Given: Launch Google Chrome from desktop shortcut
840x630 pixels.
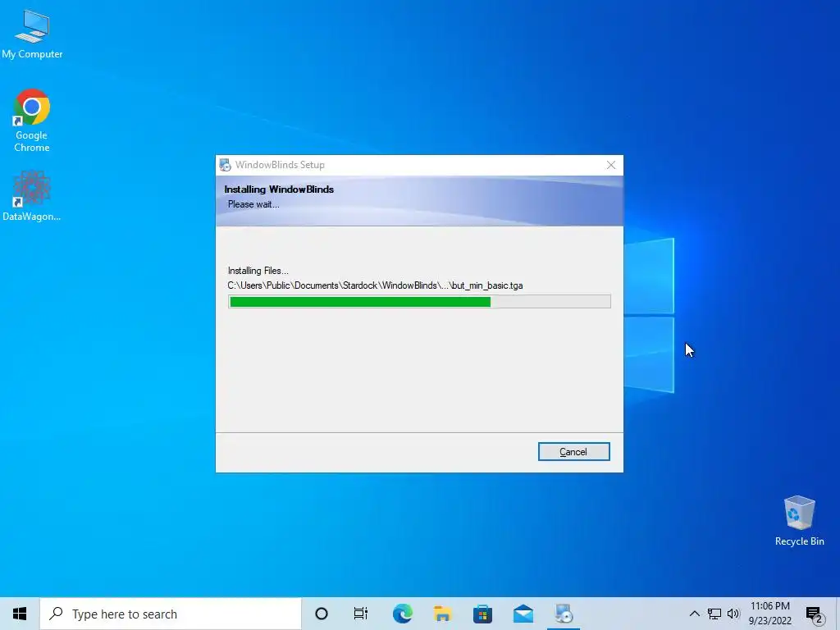Looking at the screenshot, I should point(32,121).
